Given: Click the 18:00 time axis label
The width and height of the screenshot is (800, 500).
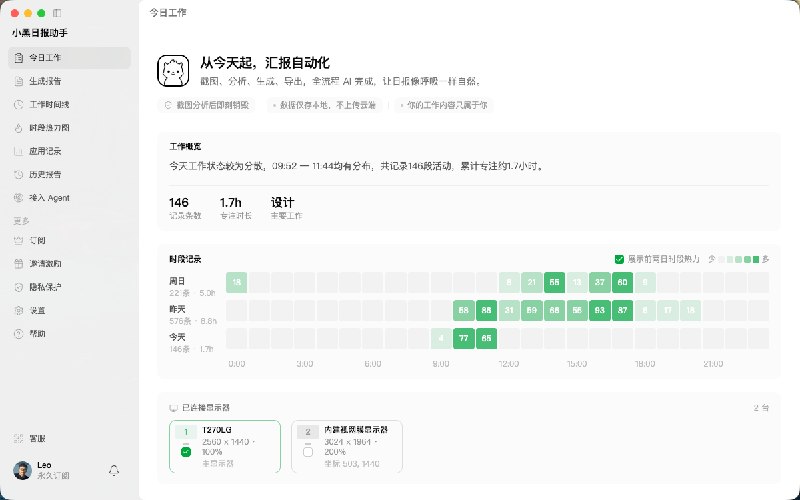Looking at the screenshot, I should [x=645, y=364].
